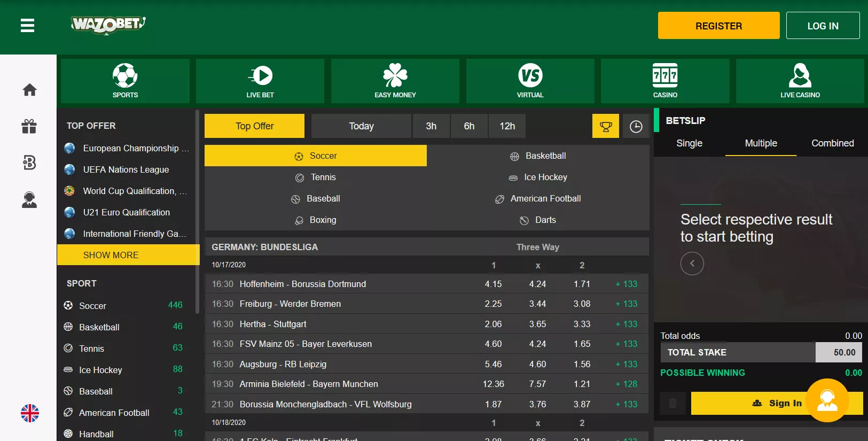Open the gift promotions sidebar icon
The width and height of the screenshot is (868, 441).
pos(29,126)
